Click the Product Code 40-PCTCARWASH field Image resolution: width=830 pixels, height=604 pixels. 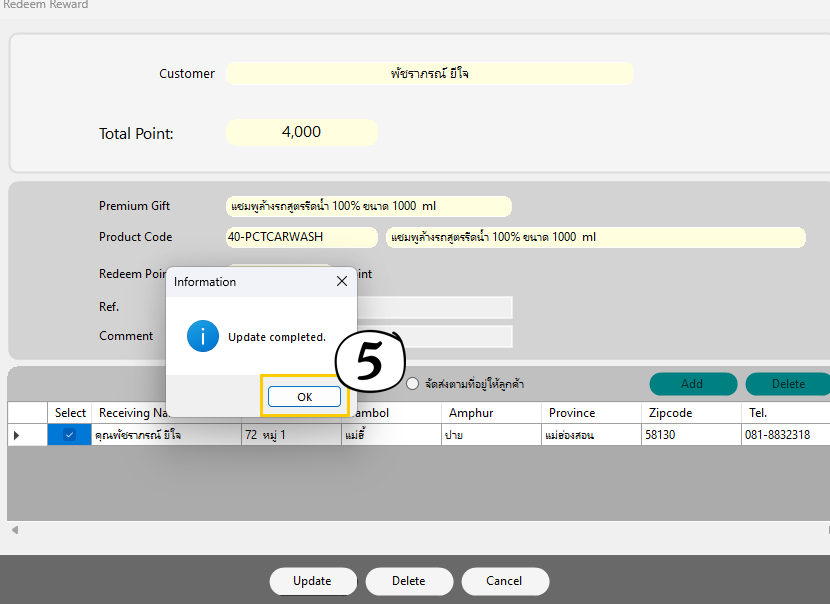302,237
